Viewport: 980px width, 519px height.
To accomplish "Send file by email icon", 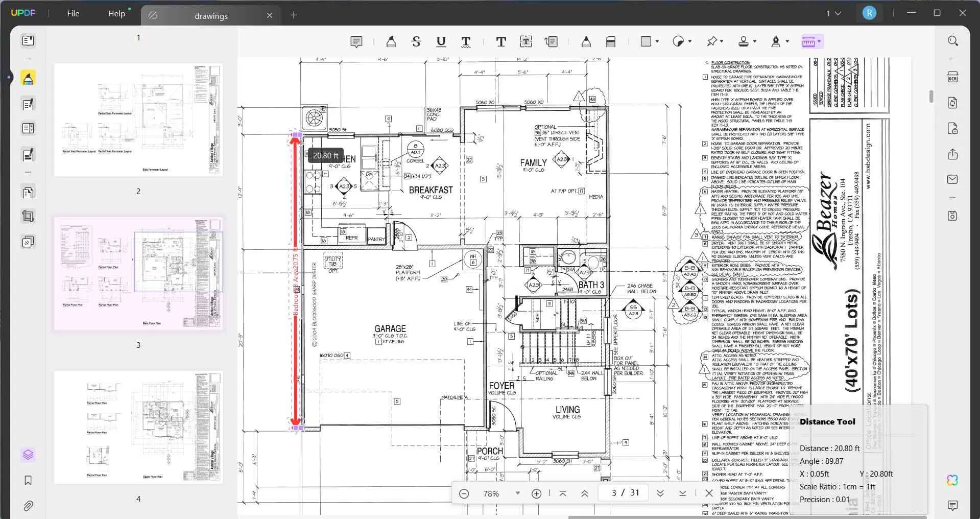I will point(952,179).
